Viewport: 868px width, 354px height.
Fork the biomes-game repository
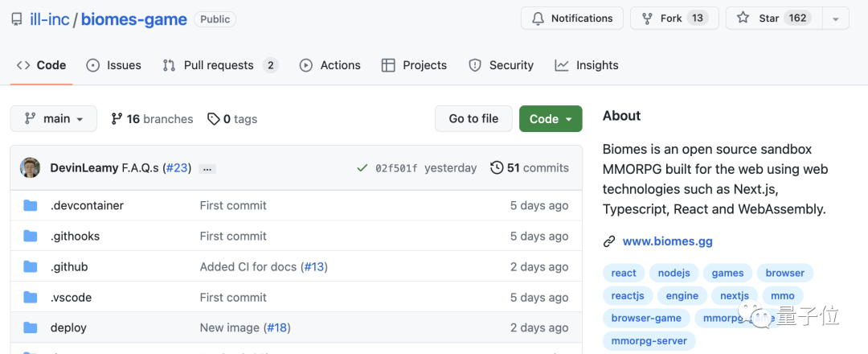(669, 19)
